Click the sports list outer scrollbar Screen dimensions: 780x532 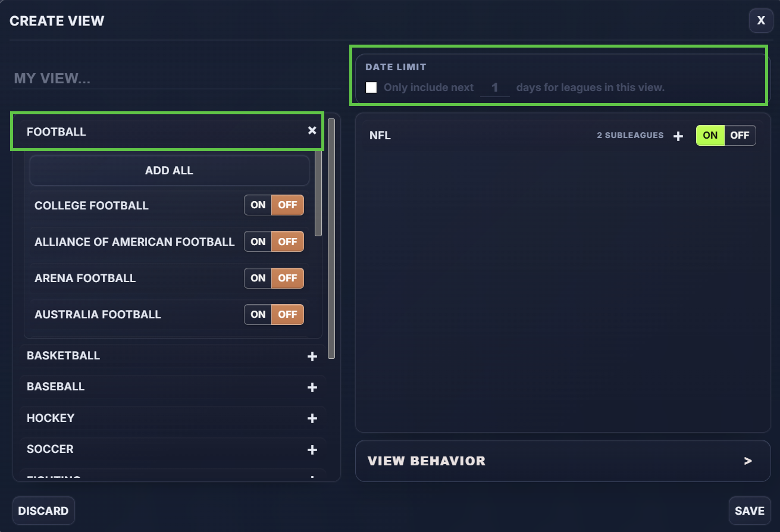331,239
